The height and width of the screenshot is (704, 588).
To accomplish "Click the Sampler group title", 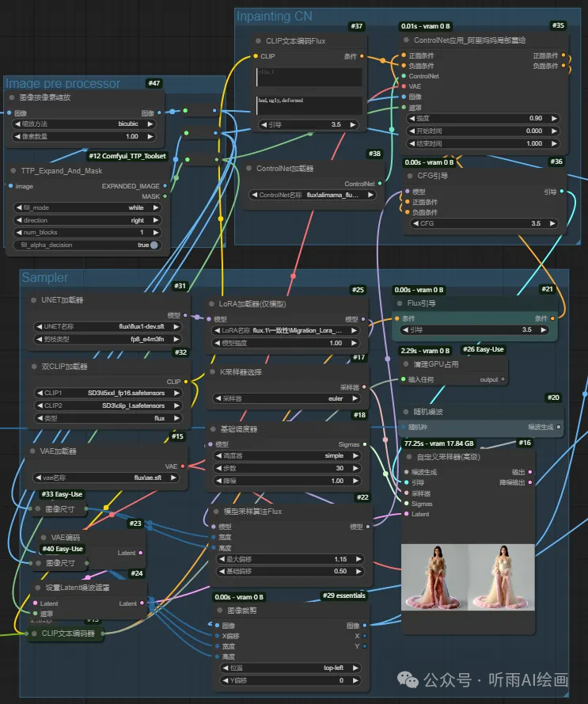I will click(45, 277).
